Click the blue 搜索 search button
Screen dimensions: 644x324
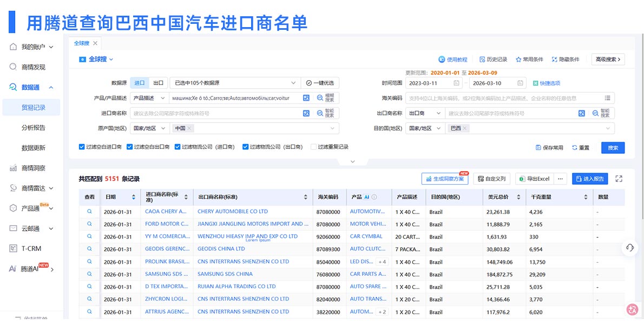tap(612, 147)
